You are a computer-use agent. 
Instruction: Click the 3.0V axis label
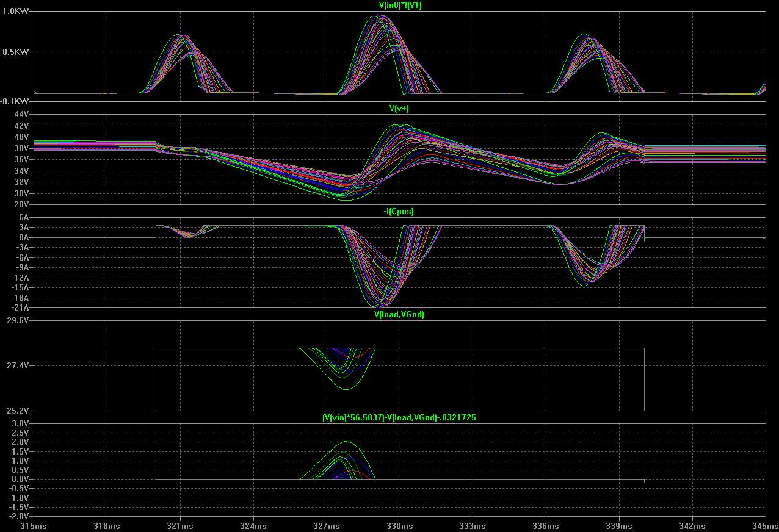[20, 423]
